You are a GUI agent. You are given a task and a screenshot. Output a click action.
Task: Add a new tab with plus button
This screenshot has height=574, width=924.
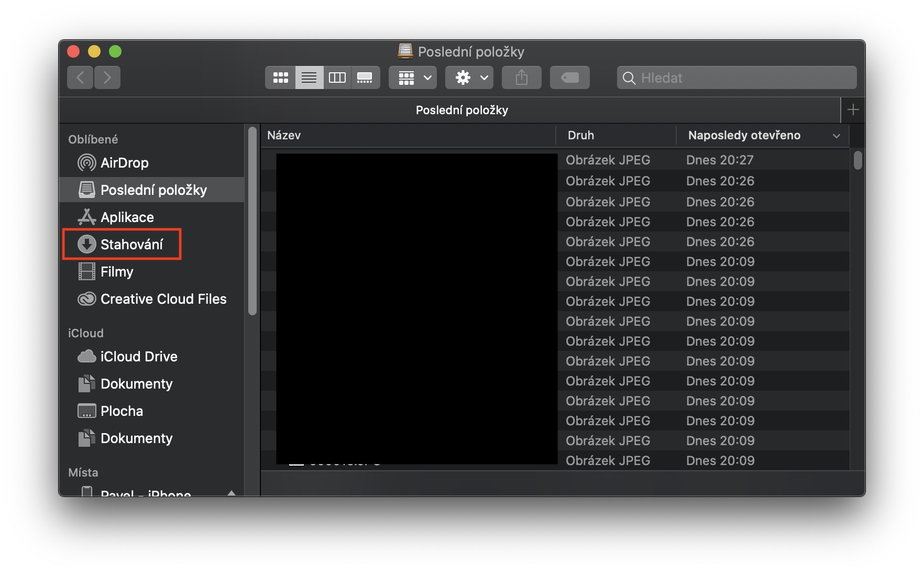tap(853, 110)
